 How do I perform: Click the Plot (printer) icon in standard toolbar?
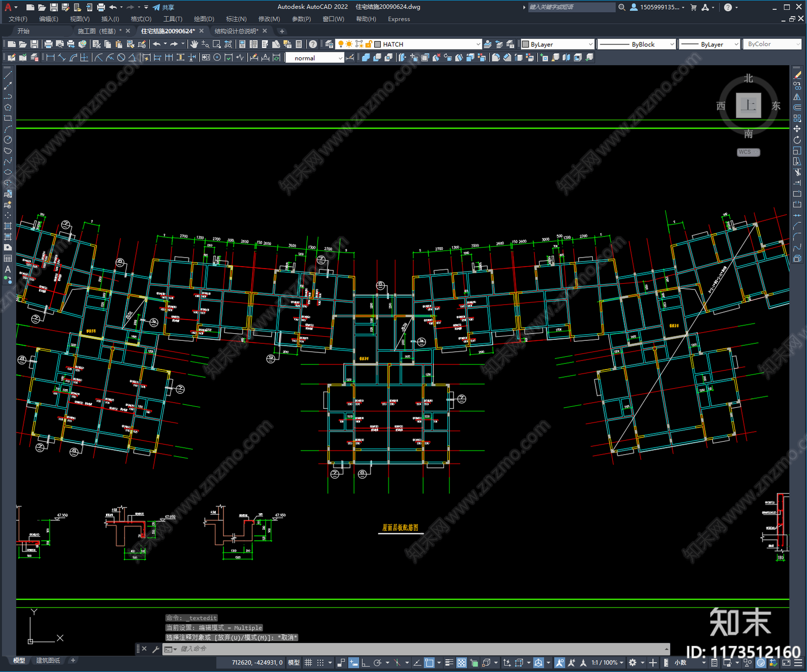[48, 44]
